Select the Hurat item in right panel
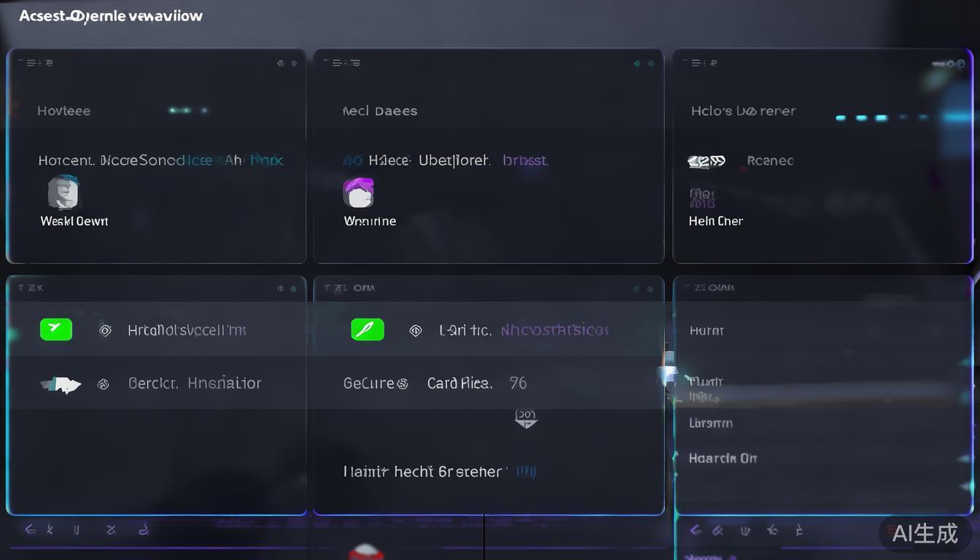The height and width of the screenshot is (560, 980). [707, 331]
